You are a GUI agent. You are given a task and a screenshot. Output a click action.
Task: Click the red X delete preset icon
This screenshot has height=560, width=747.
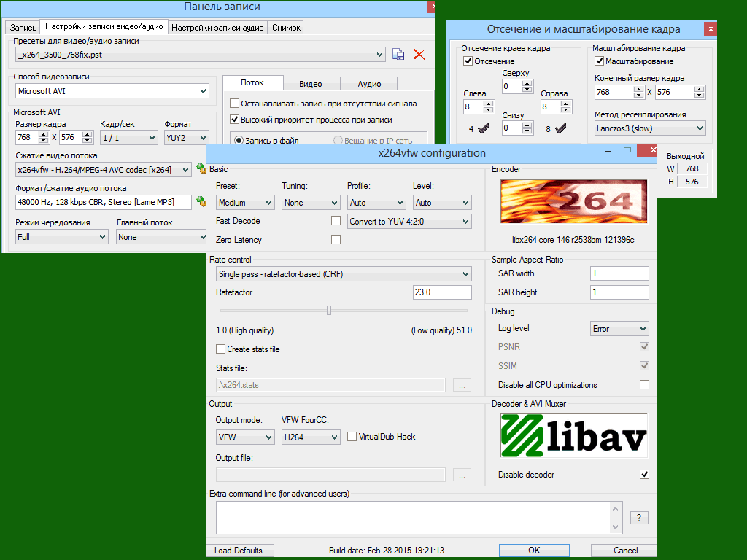pyautogui.click(x=419, y=54)
